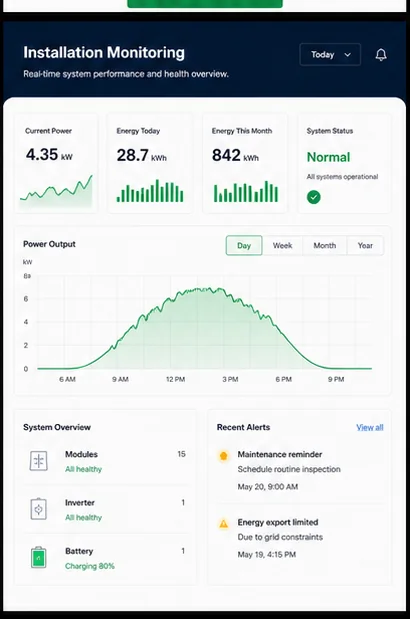410x619 pixels.
Task: Click the Energy This Month bar chart
Action: click(x=246, y=191)
